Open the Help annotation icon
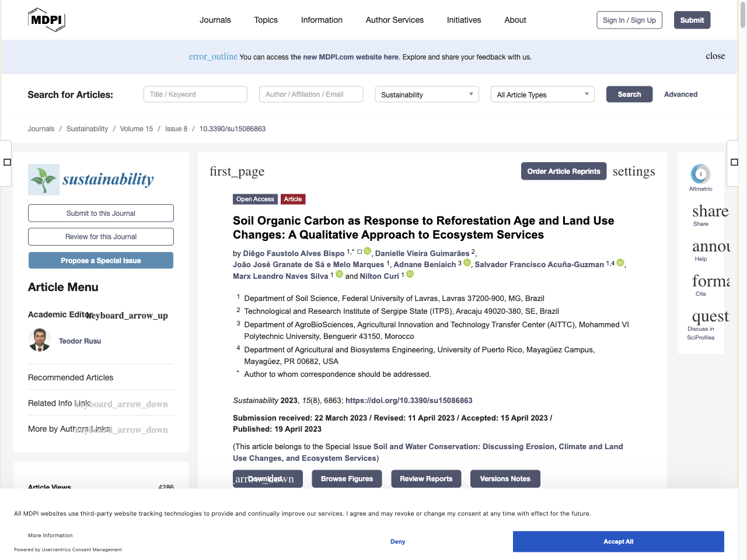The width and height of the screenshot is (747, 560). pyautogui.click(x=710, y=247)
